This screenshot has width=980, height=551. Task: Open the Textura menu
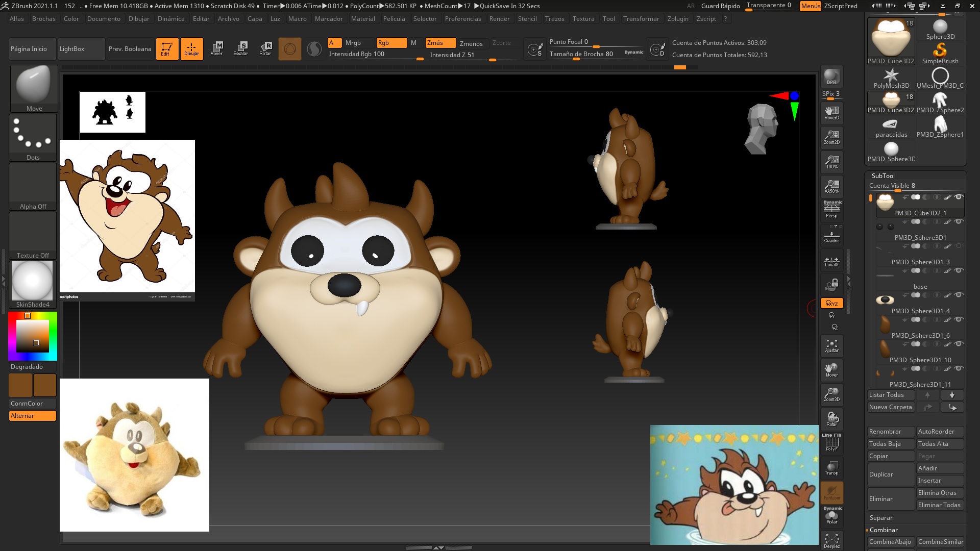(x=583, y=19)
